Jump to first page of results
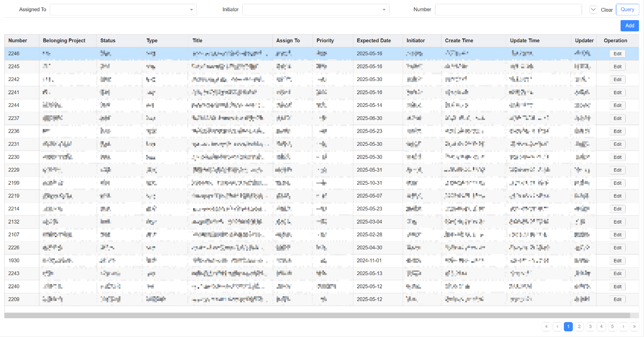The height and width of the screenshot is (337, 644). point(547,327)
